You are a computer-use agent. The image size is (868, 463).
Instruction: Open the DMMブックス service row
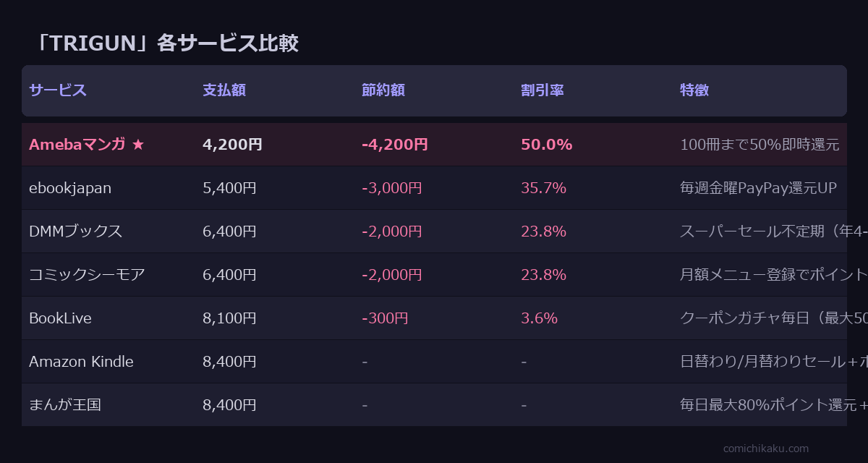[75, 231]
